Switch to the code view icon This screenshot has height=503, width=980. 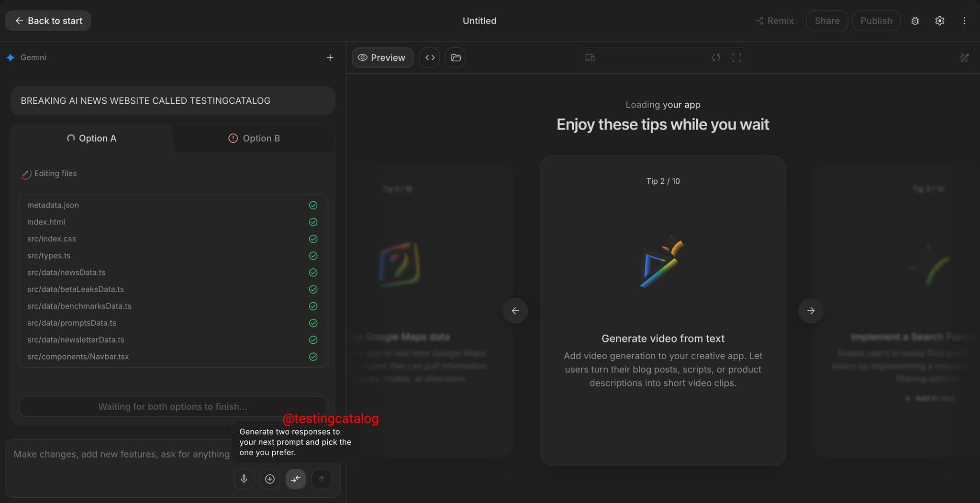point(430,57)
